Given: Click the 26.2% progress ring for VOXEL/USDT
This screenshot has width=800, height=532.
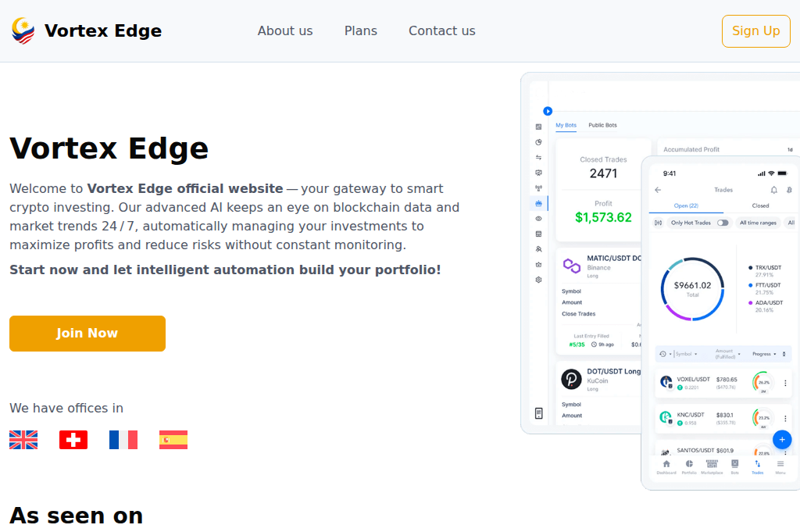Looking at the screenshot, I should pyautogui.click(x=762, y=381).
